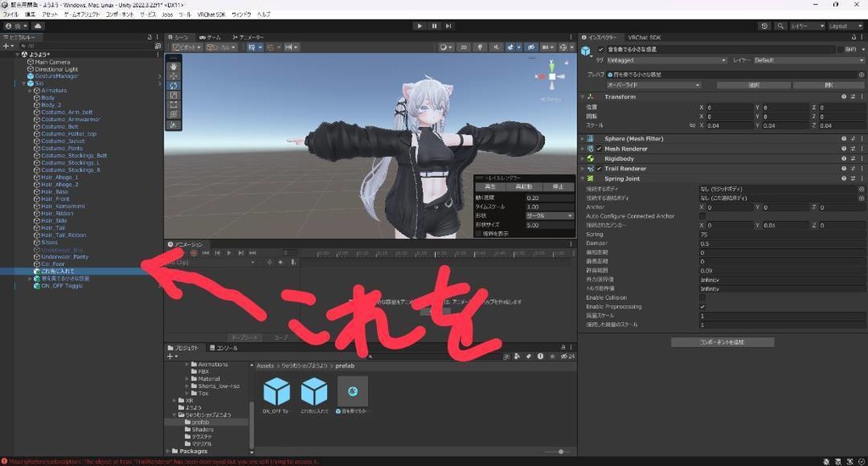Open draw mode shading dropdown in scene view
Viewport: 868px width, 466px height.
coord(445,47)
